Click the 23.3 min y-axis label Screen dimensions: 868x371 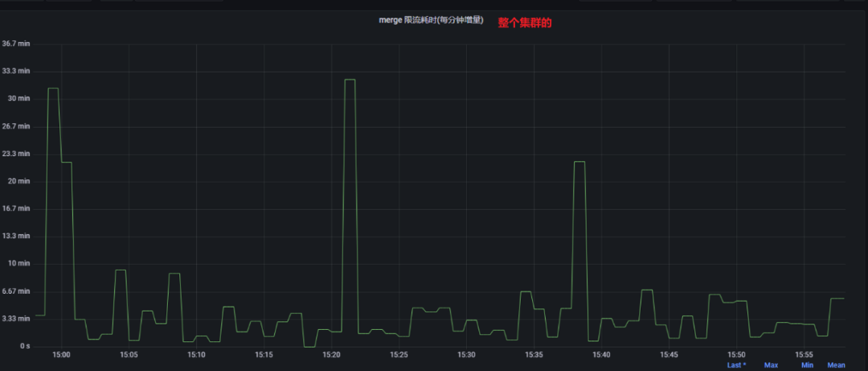pyautogui.click(x=16, y=154)
